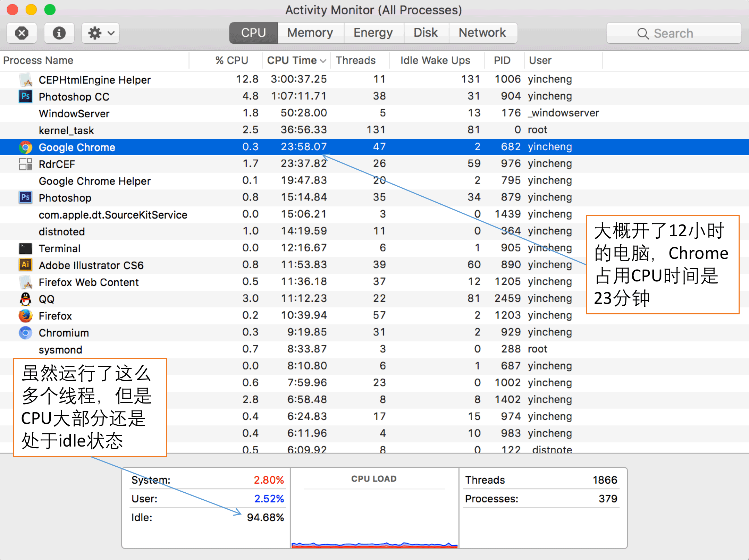Click into the Search field
This screenshot has width=749, height=560.
click(673, 33)
